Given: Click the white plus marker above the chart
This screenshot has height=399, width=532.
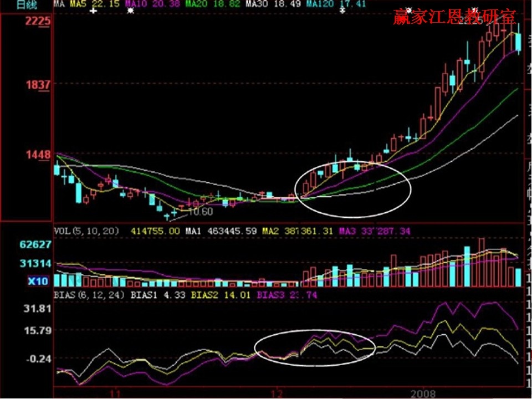Looking at the screenshot, I should (93, 11).
